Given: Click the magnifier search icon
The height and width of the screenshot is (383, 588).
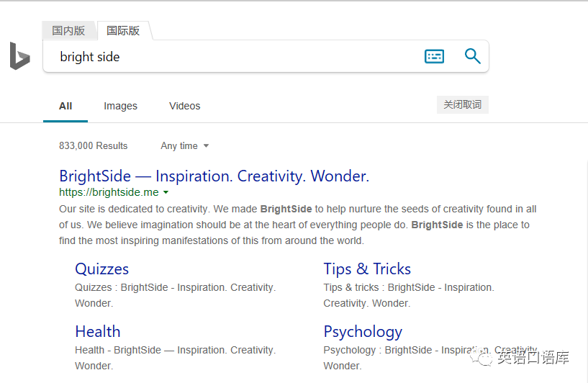Looking at the screenshot, I should coord(473,56).
